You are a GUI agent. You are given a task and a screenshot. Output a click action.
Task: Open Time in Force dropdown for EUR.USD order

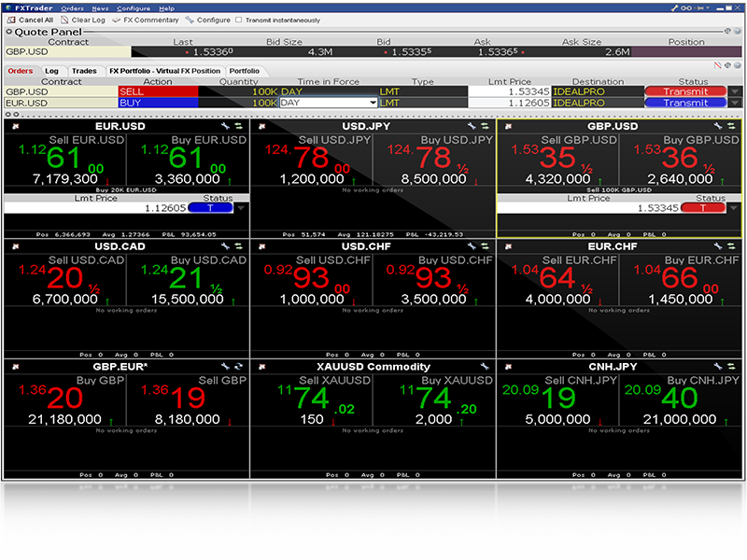[x=373, y=103]
